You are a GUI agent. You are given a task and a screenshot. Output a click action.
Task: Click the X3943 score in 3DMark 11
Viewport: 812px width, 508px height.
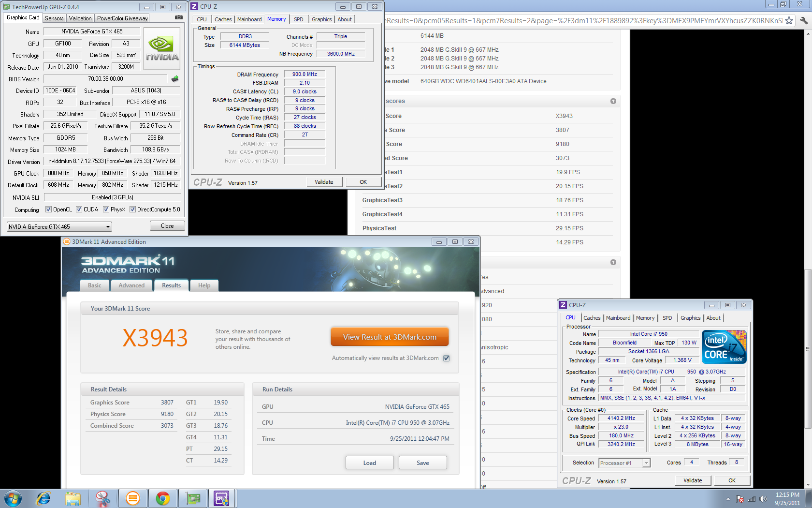pyautogui.click(x=155, y=338)
